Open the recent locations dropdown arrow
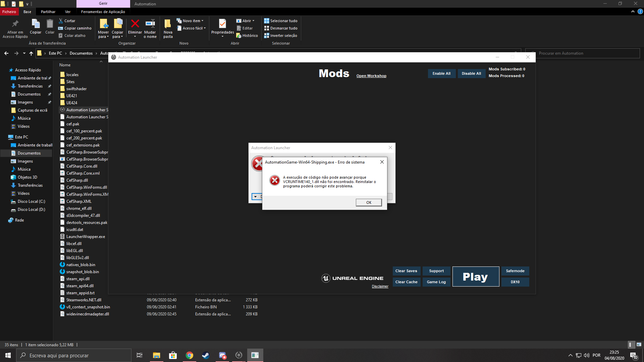This screenshot has width=644, height=362. pyautogui.click(x=24, y=53)
